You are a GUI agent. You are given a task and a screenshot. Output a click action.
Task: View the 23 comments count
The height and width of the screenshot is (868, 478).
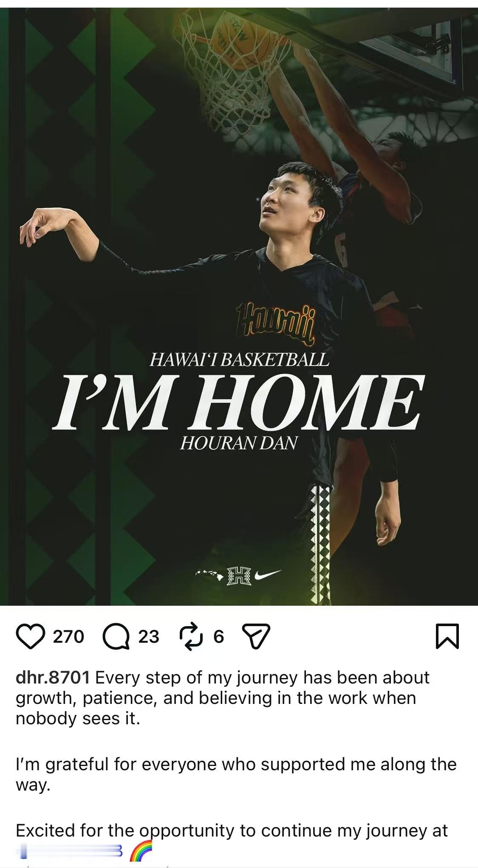pos(149,636)
